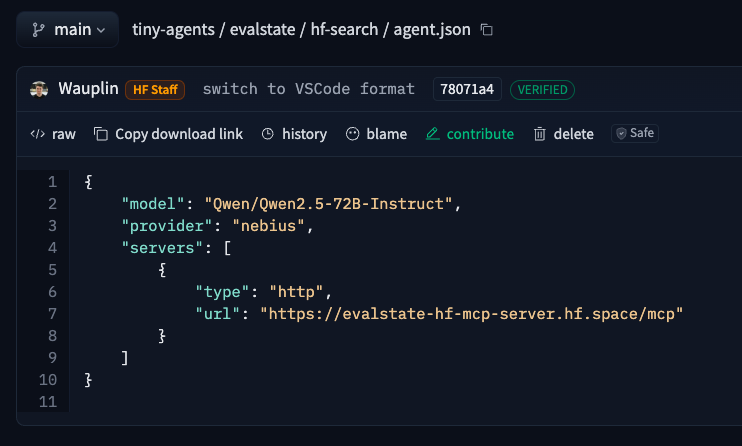Open the hf-search folder breadcrumb

tap(344, 29)
